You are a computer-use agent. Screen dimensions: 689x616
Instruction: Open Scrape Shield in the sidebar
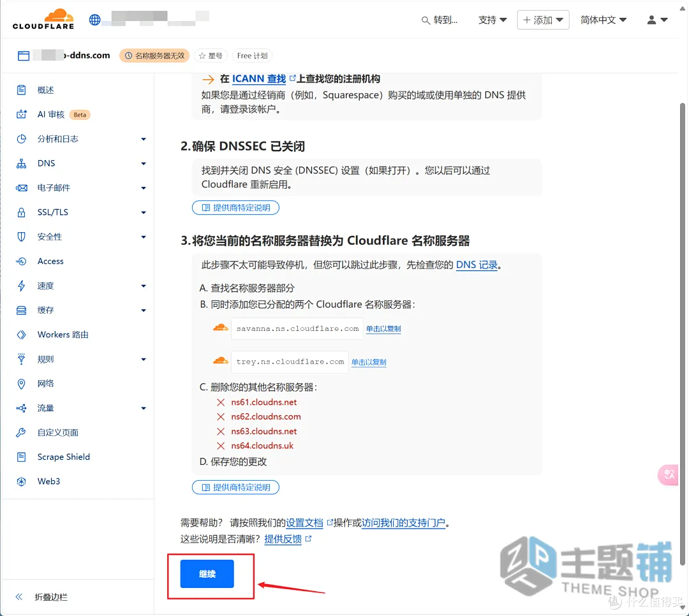[64, 457]
